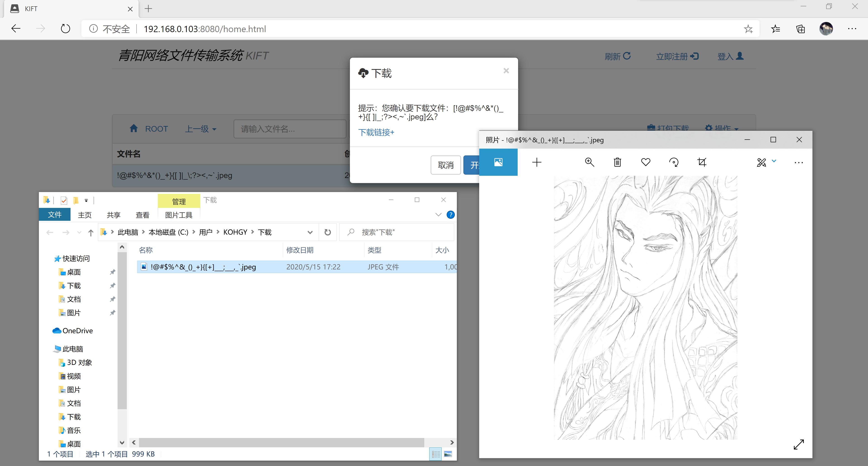This screenshot has width=868, height=466.
Task: Add photo to favorites with heart icon
Action: click(646, 162)
